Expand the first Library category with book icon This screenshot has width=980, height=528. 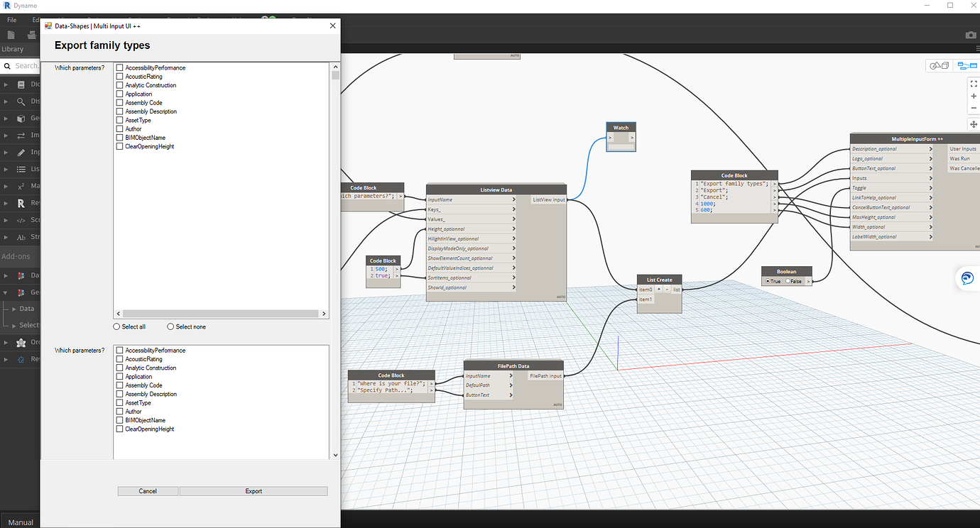(x=21, y=84)
